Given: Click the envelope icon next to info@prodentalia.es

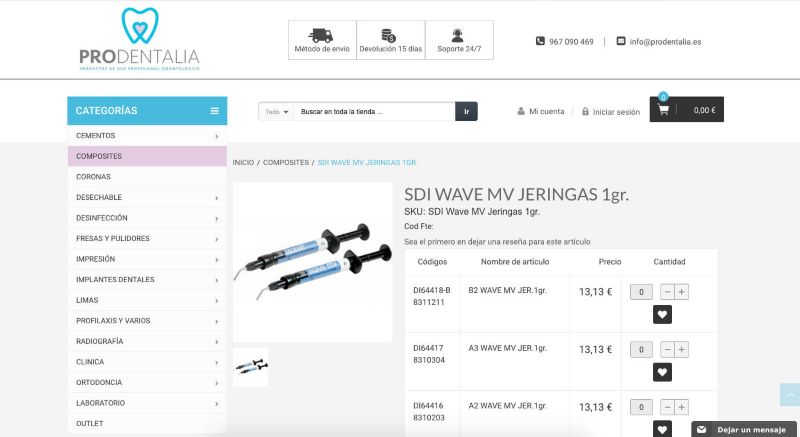Looking at the screenshot, I should pos(621,41).
